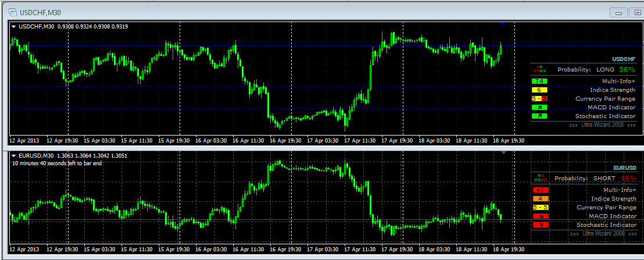Click EURUSD MACD Indicator red arrow icon
Screen dimensions: 644x260
click(541, 216)
